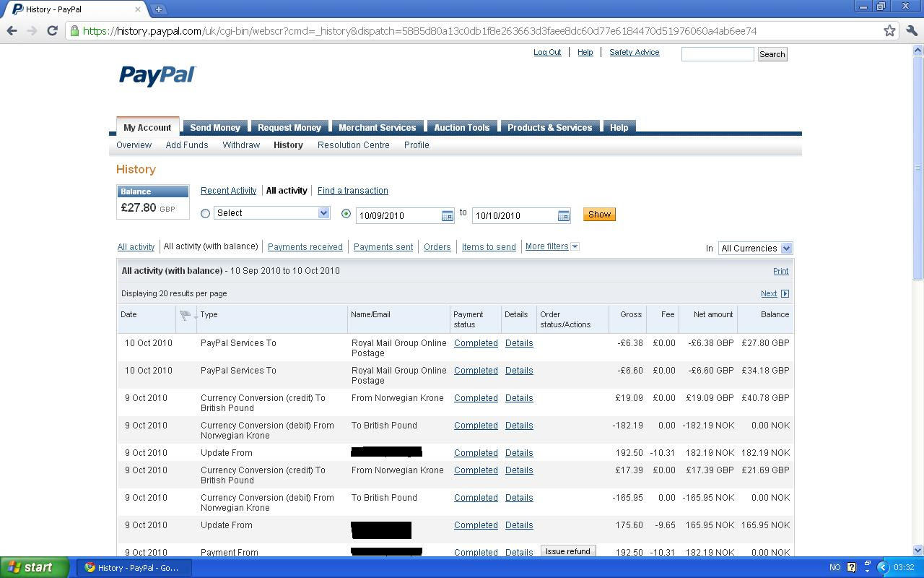This screenshot has width=924, height=578.
Task: Click the PayPal logo
Action: (157, 75)
